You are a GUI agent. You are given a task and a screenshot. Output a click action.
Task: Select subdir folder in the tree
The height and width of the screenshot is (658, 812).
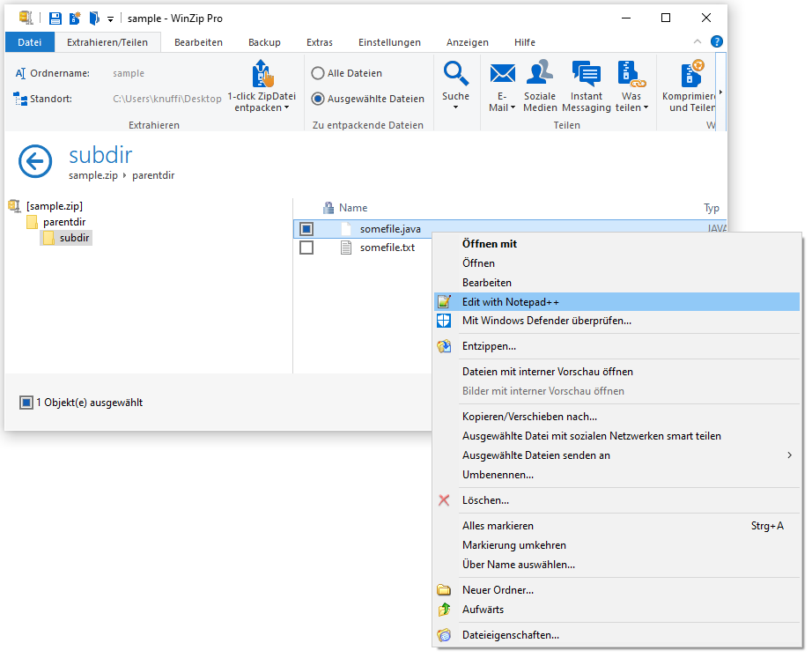(74, 238)
